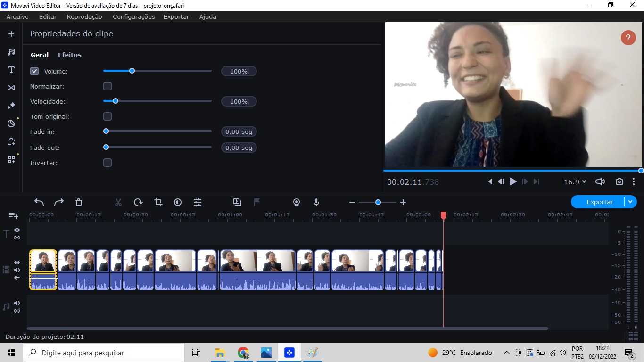Viewport: 644px width, 362px height.
Task: Open the preview three-dot options menu
Action: (634, 181)
